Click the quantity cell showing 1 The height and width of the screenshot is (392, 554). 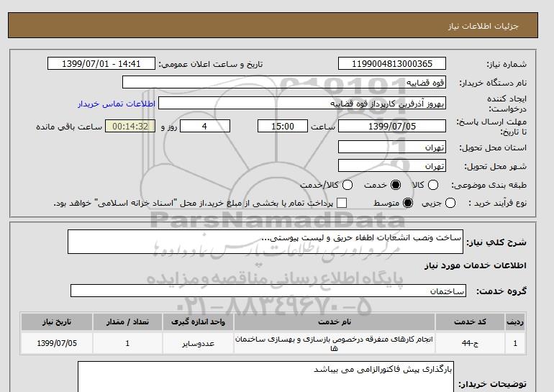pos(127,343)
